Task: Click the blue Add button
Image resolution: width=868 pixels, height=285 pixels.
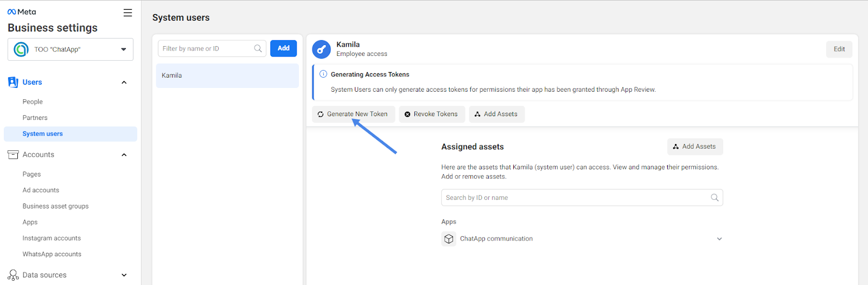Action: pyautogui.click(x=283, y=48)
